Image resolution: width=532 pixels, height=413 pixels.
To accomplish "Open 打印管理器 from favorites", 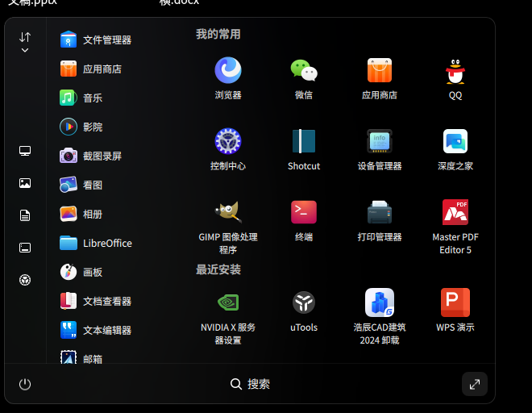I will (x=380, y=221).
